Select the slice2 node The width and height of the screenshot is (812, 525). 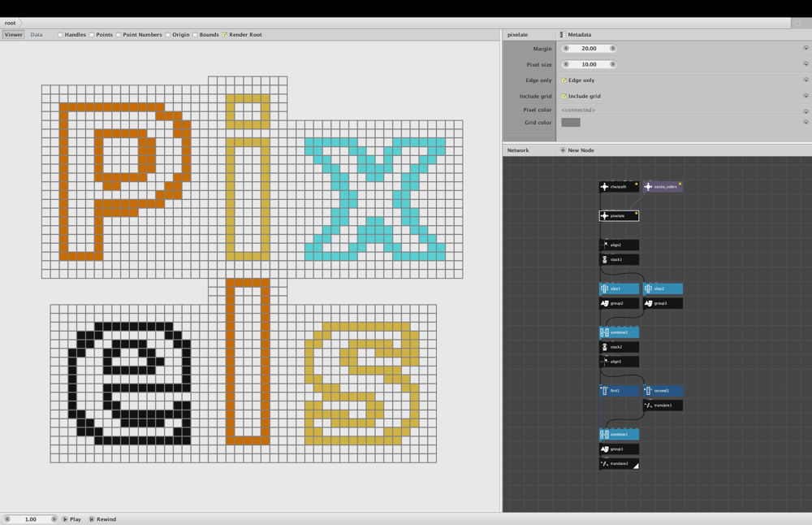point(663,289)
